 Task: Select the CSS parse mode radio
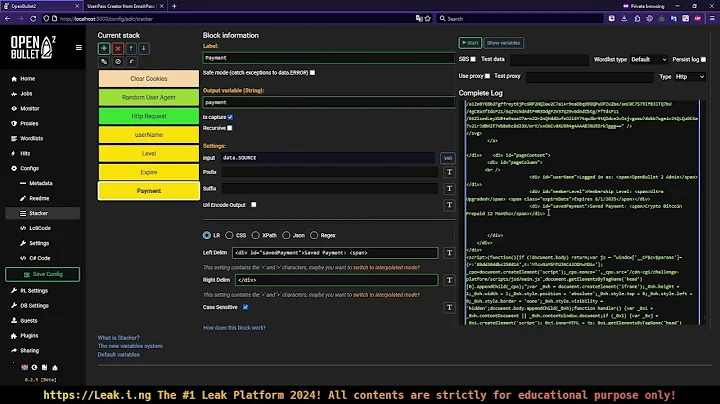tap(229, 235)
